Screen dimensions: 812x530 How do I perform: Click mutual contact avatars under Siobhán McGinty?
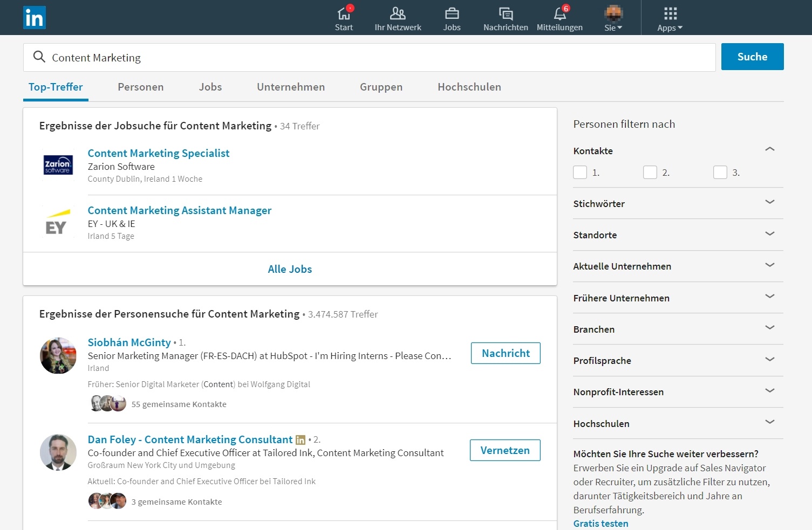(108, 403)
